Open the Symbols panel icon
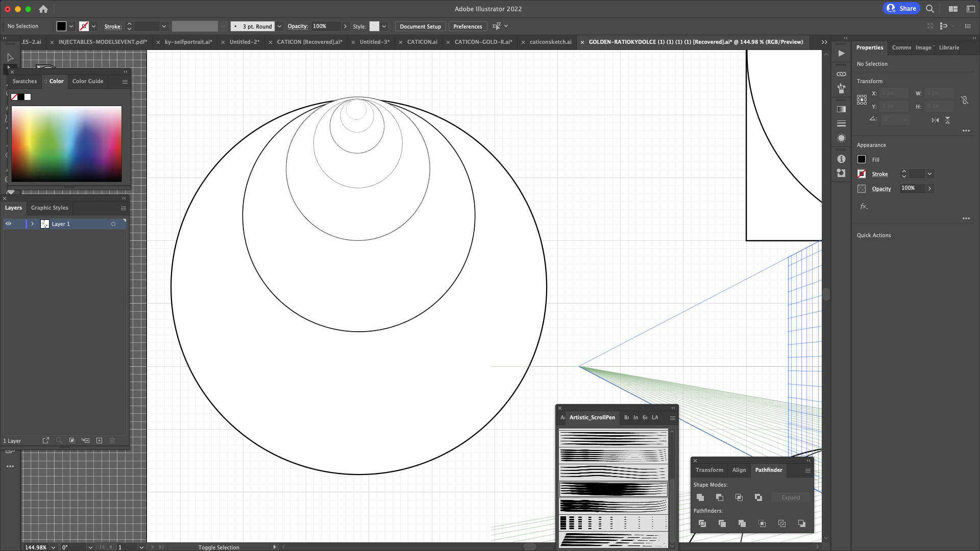980x551 pixels. coord(842,88)
